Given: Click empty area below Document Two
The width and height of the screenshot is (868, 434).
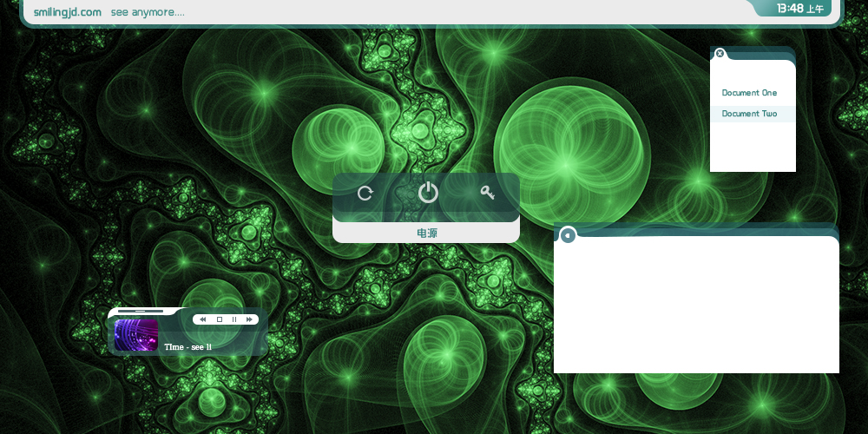Looking at the screenshot, I should (753, 147).
